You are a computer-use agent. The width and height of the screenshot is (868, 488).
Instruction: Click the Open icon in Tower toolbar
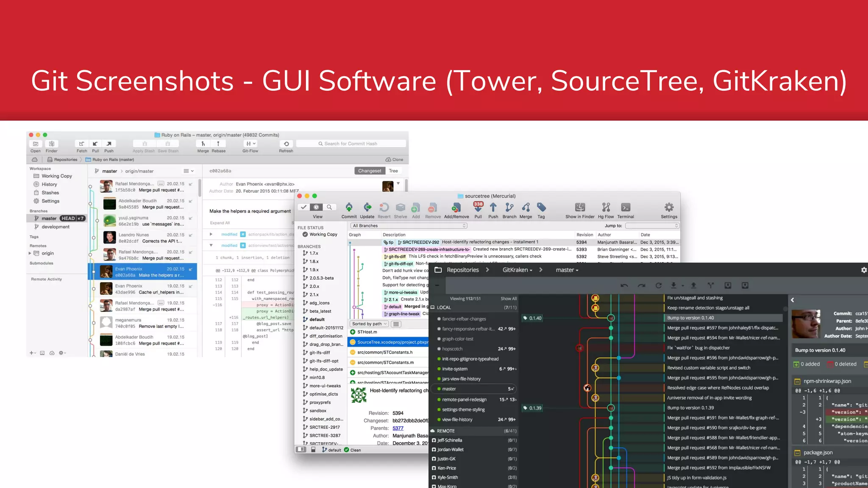[x=36, y=144]
